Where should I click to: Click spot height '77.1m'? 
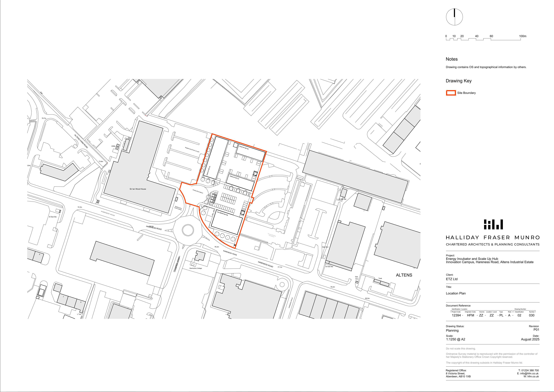coord(280,267)
